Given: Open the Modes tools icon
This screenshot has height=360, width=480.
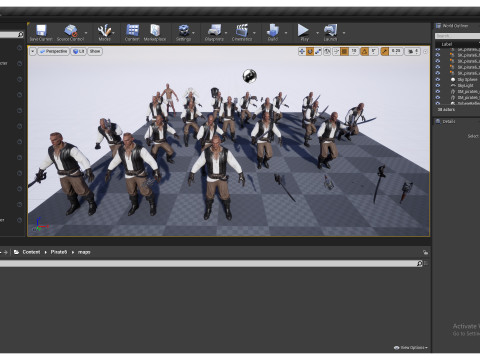Looking at the screenshot, I should [104, 33].
